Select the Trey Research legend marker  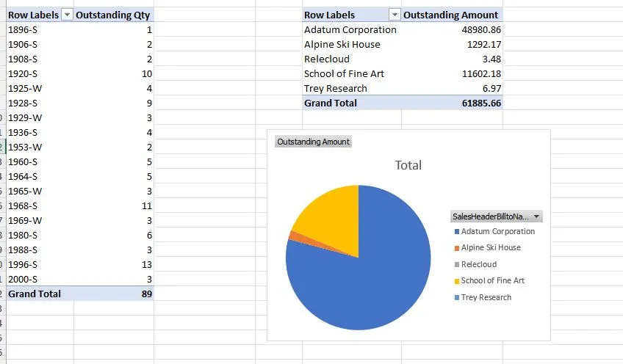pos(457,297)
